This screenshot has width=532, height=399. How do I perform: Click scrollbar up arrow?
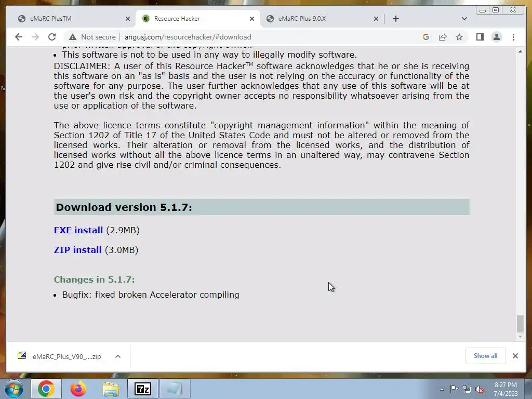click(x=520, y=51)
